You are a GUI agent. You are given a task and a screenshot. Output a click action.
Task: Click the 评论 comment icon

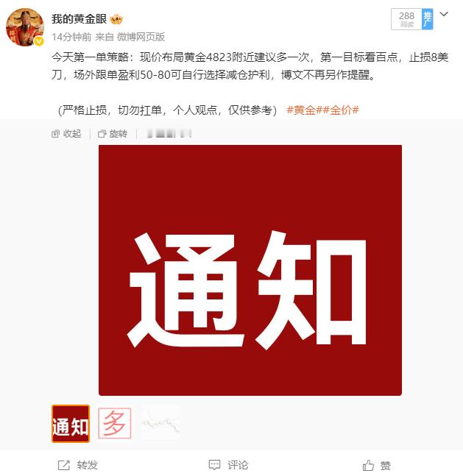click(x=214, y=465)
